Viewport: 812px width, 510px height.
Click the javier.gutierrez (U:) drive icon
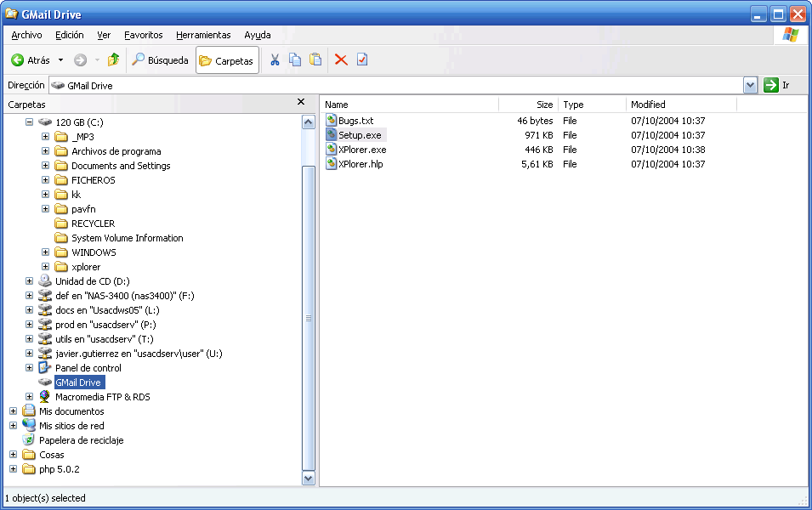point(45,354)
